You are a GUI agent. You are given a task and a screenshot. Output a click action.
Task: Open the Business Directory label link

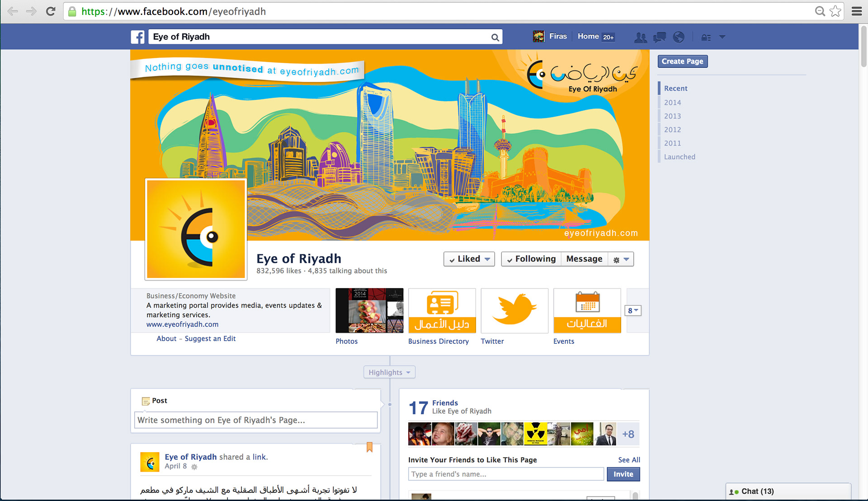438,342
